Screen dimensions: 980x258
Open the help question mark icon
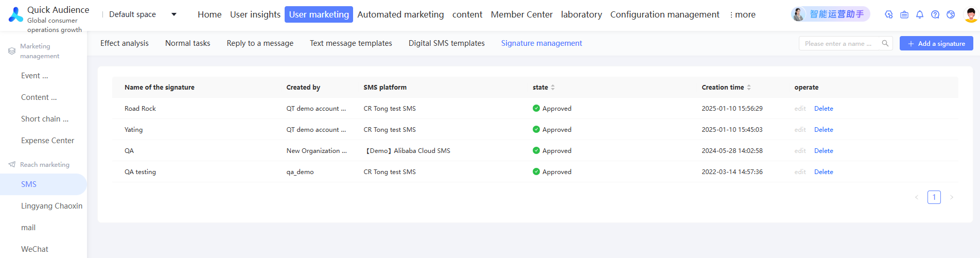pyautogui.click(x=935, y=14)
